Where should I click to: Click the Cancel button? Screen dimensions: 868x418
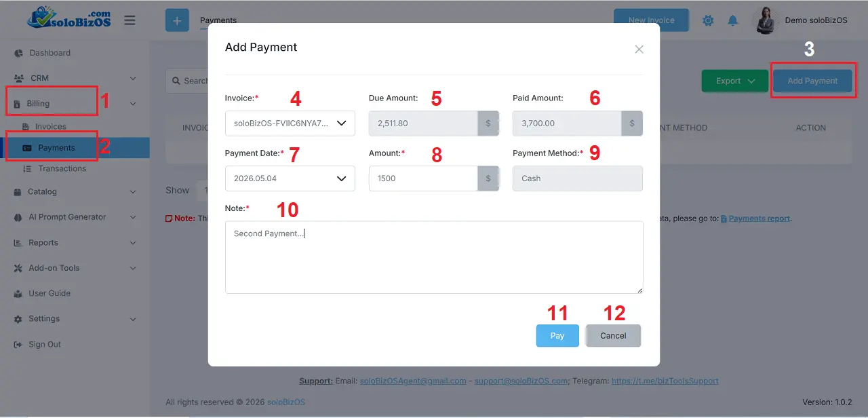coord(613,336)
